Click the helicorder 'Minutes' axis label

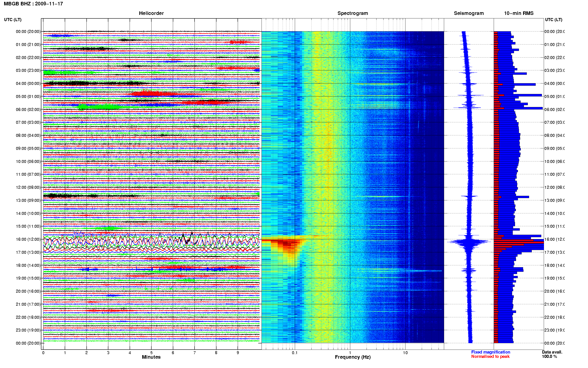pyautogui.click(x=151, y=357)
